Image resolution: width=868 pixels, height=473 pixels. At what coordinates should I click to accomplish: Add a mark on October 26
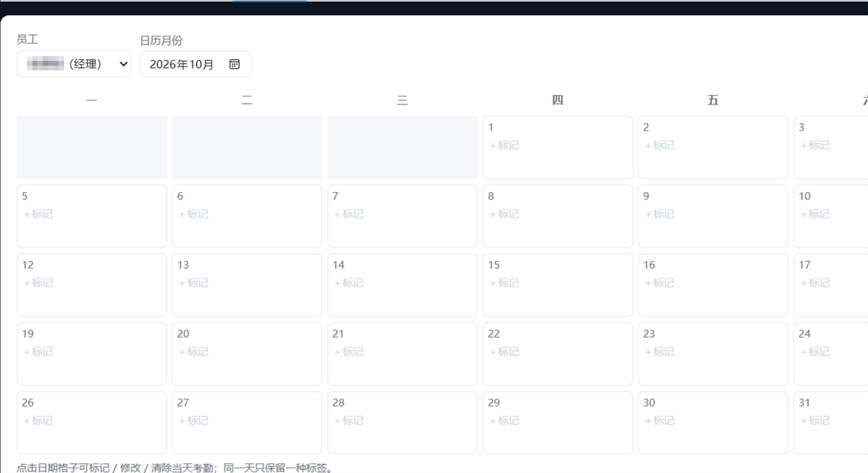point(38,421)
